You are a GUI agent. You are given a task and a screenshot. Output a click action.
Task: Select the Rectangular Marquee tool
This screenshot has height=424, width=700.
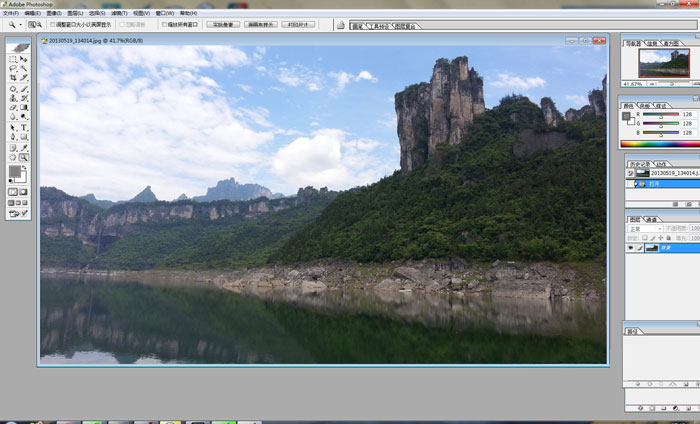[x=13, y=59]
